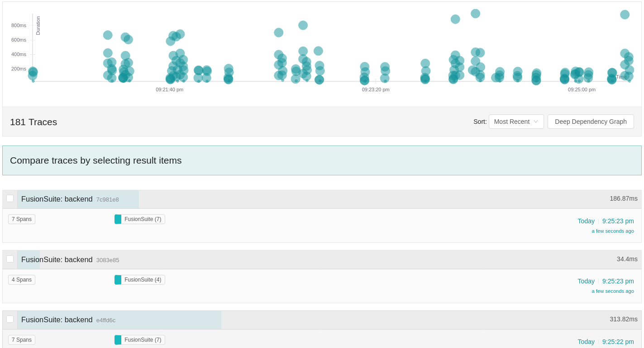Click the highest scatter dot at far right
This screenshot has width=644, height=348.
(625, 14)
